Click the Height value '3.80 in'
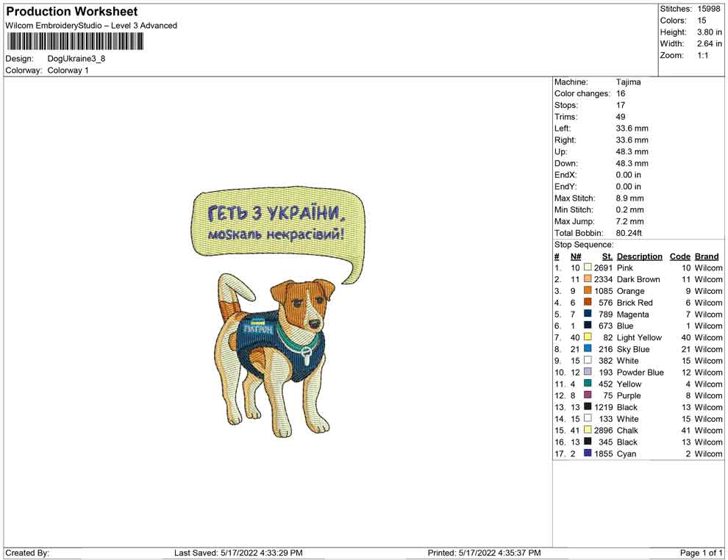Viewport: 728px width, 560px height. click(710, 32)
